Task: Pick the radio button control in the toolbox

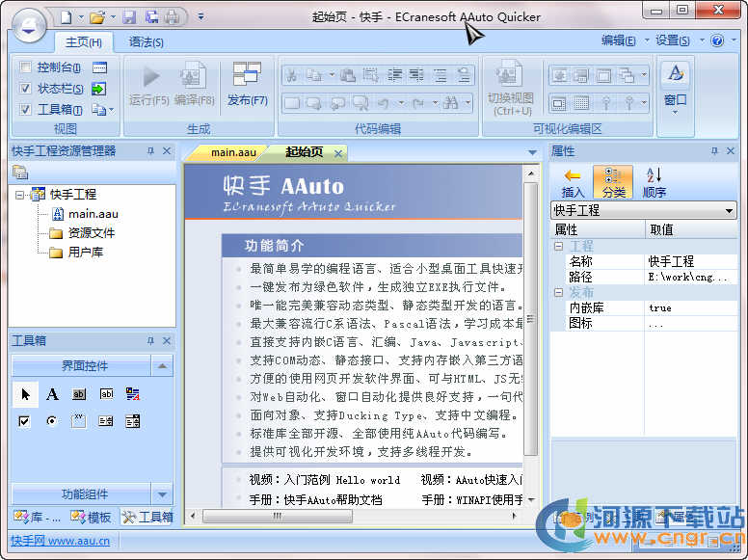Action: (x=52, y=421)
